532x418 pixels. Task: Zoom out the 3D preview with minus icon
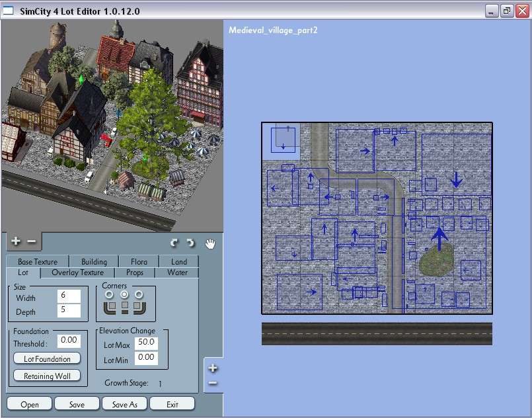tap(32, 241)
